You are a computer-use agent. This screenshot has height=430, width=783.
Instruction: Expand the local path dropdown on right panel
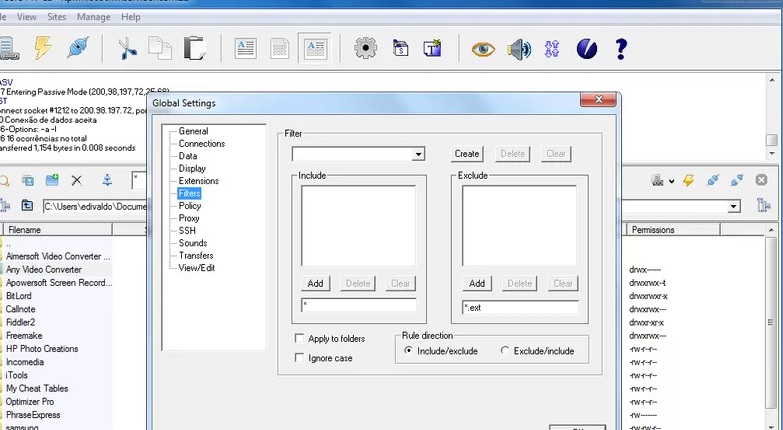coord(734,206)
